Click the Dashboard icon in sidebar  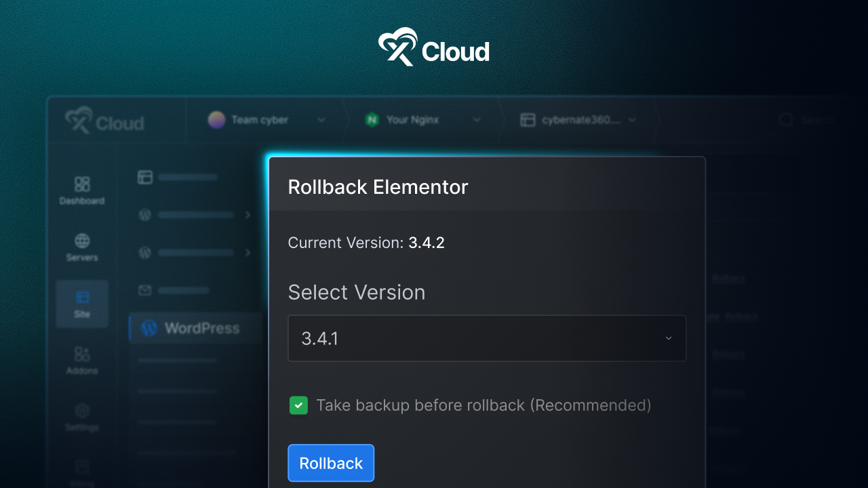(82, 184)
